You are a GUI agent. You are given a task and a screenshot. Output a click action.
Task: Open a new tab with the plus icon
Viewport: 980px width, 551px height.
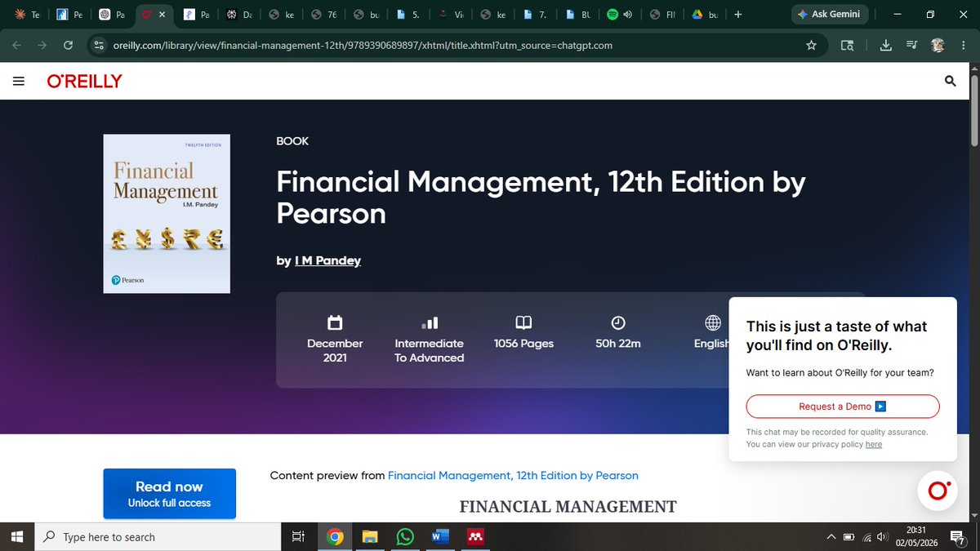click(x=738, y=15)
